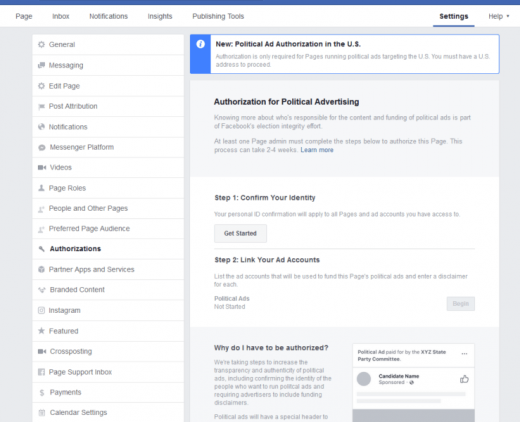The image size is (520, 422).
Task: Switch to the Page tab
Action: (24, 16)
